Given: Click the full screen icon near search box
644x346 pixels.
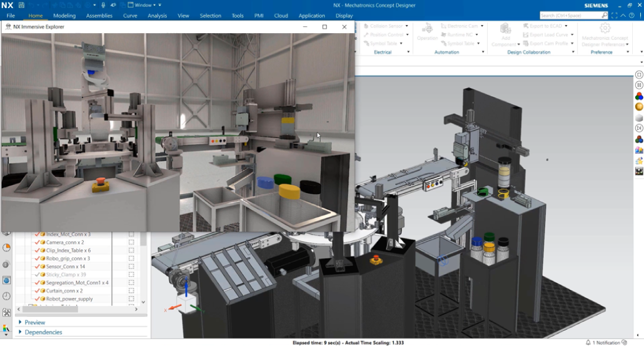Looking at the screenshot, I should pos(615,15).
